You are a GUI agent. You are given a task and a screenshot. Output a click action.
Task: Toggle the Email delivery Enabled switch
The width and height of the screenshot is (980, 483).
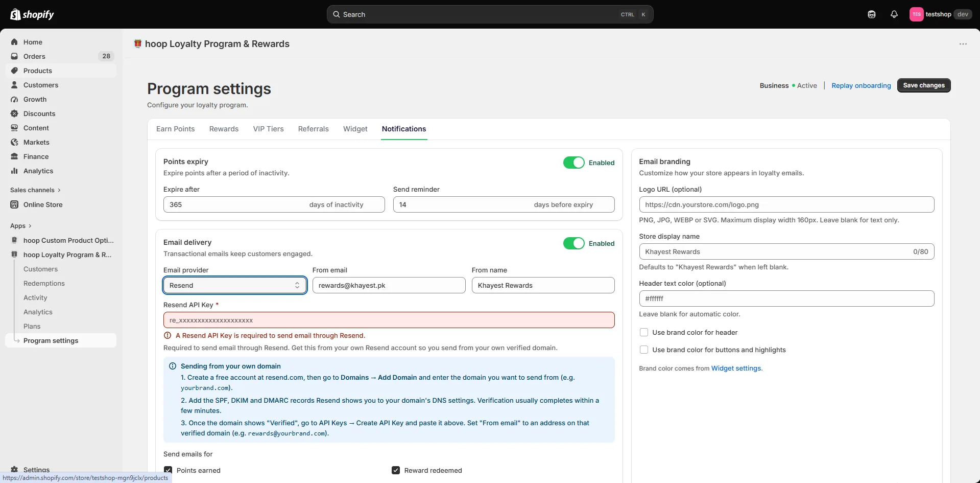(x=574, y=243)
